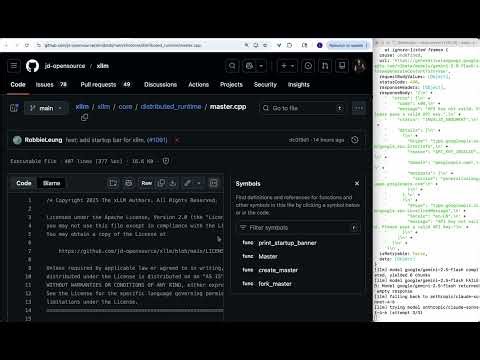The height and width of the screenshot is (360, 480).
Task: Switch to the Discussions tab
Action: (160, 85)
